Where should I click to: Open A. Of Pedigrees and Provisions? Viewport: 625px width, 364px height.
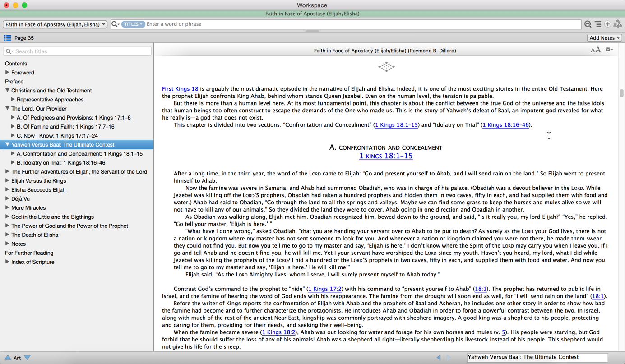coord(74,118)
